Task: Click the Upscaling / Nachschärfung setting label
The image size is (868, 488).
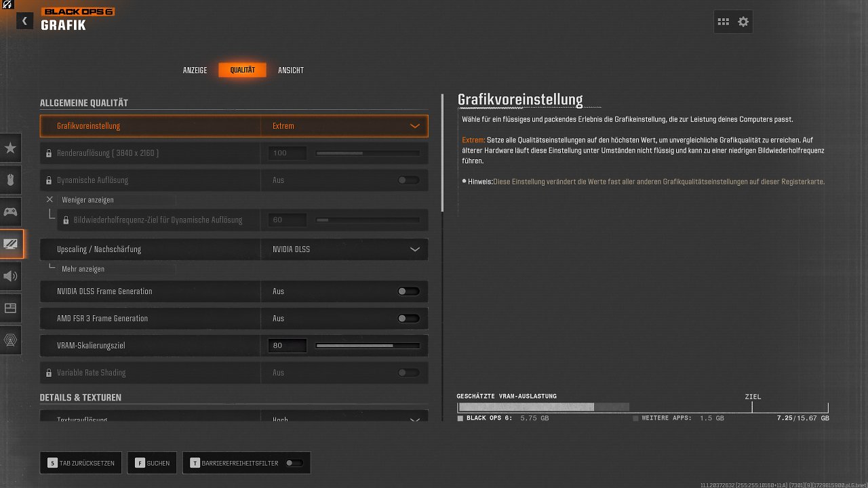Action: 99,249
